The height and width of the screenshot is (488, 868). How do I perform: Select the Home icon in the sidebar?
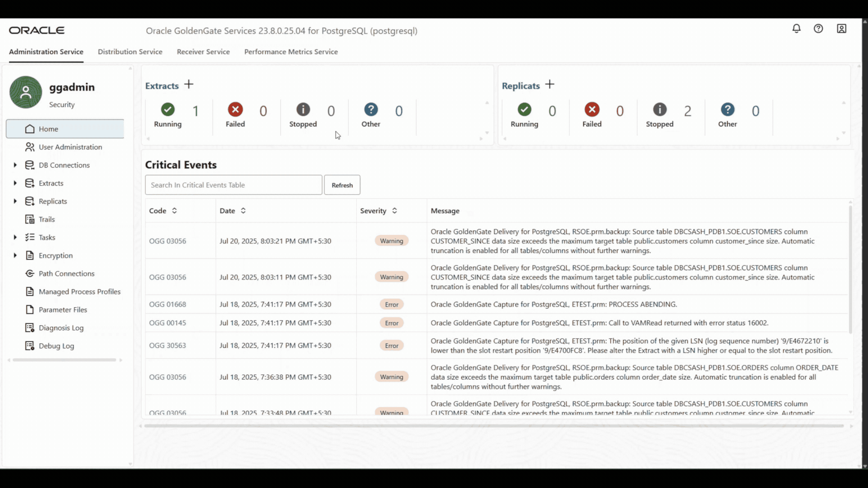[x=30, y=129]
